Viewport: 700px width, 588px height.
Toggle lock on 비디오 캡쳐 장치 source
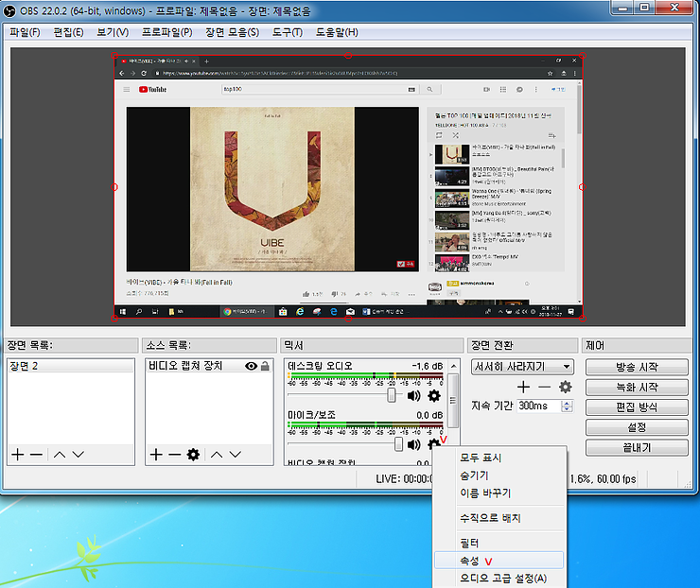265,366
